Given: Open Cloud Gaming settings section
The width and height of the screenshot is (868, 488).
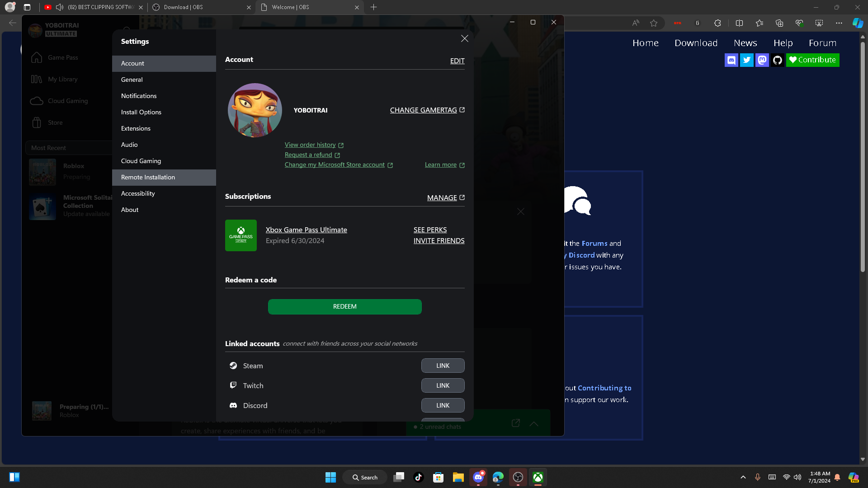Looking at the screenshot, I should coord(164,161).
